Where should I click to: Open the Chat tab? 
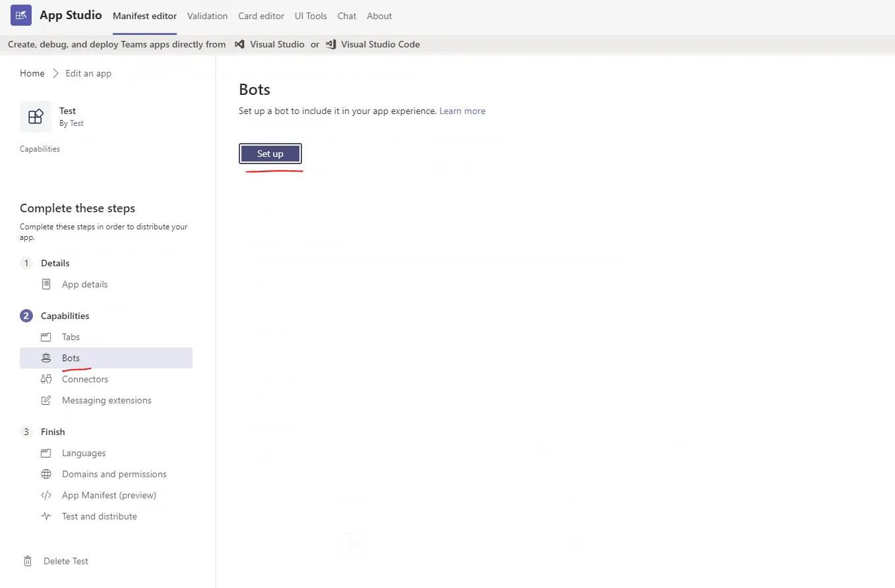(347, 16)
